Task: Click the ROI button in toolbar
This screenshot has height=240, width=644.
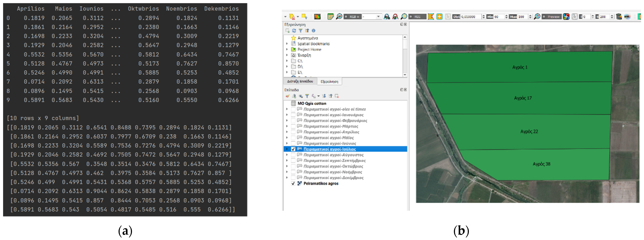Action: pos(417,17)
